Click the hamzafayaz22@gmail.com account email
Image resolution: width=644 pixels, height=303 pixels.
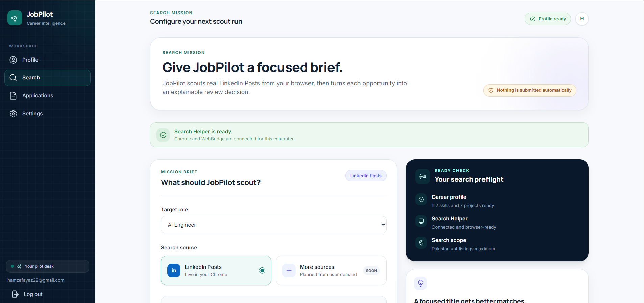click(x=36, y=280)
